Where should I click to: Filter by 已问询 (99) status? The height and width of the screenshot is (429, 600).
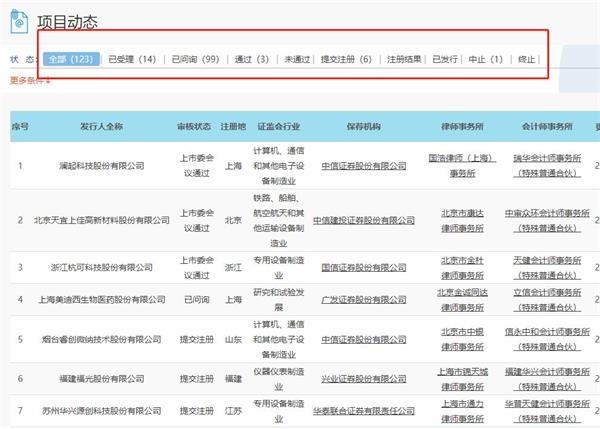pyautogui.click(x=196, y=59)
